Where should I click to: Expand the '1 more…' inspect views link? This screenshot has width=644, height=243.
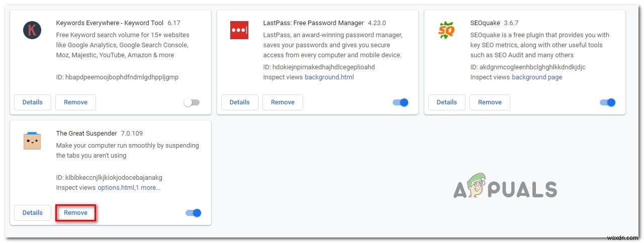pos(148,188)
